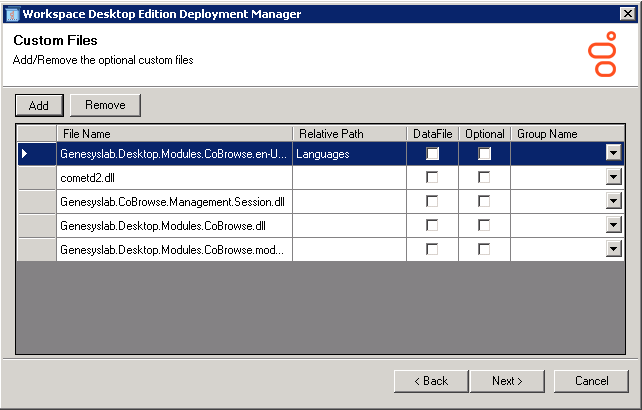The height and width of the screenshot is (410, 642).
Task: Open Group Name dropdown for cometd2.dll
Action: click(615, 177)
